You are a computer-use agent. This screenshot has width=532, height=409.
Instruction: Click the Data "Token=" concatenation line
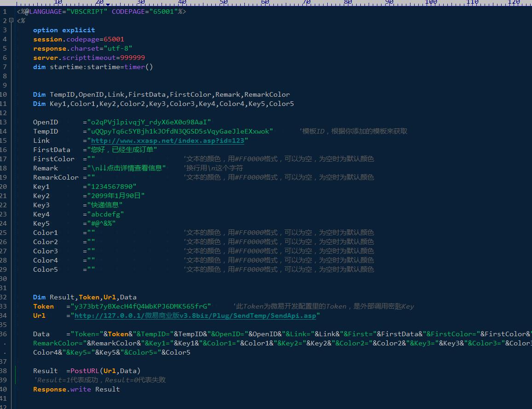(x=282, y=334)
